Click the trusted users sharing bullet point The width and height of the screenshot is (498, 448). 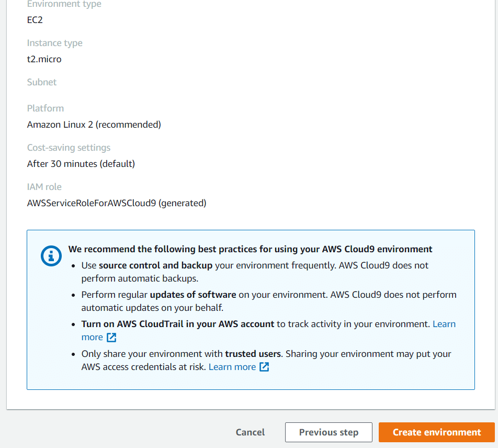pyautogui.click(x=266, y=360)
